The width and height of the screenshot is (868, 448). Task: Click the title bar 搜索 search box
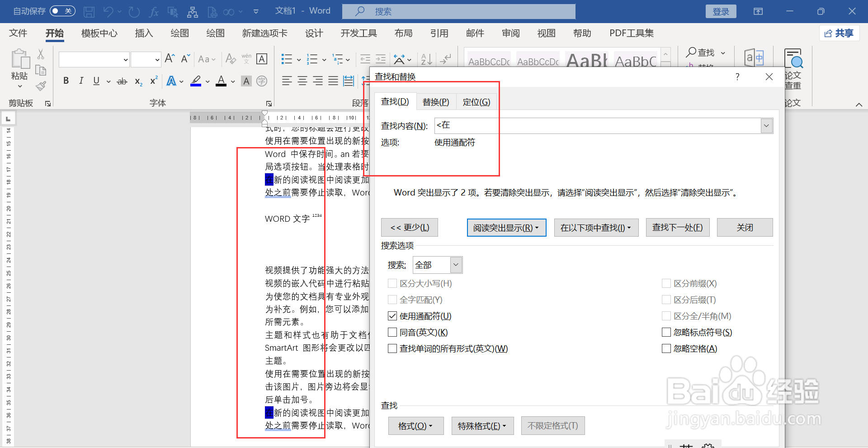[x=458, y=11]
